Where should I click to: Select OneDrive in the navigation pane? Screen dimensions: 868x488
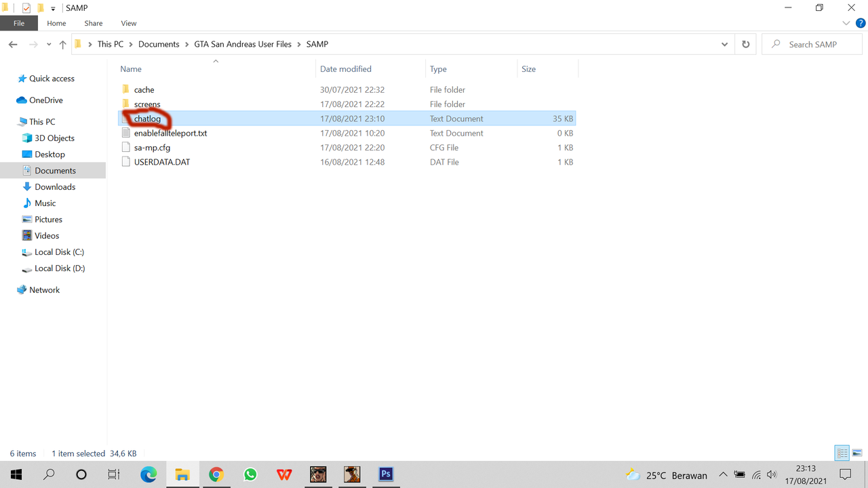click(x=46, y=100)
